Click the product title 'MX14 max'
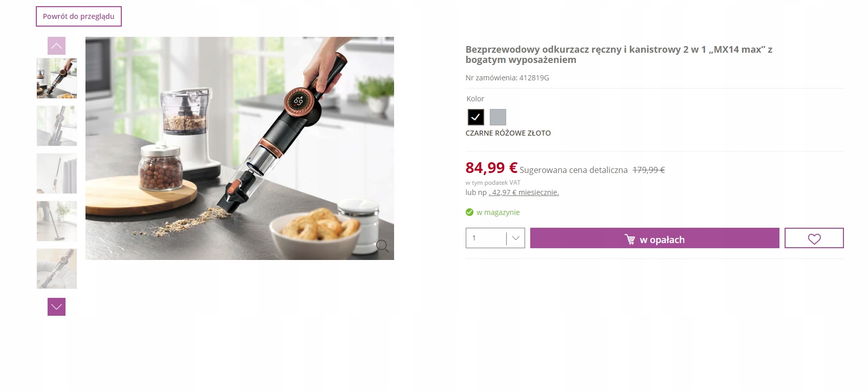Image resolution: width=868 pixels, height=391 pixels. (619, 54)
